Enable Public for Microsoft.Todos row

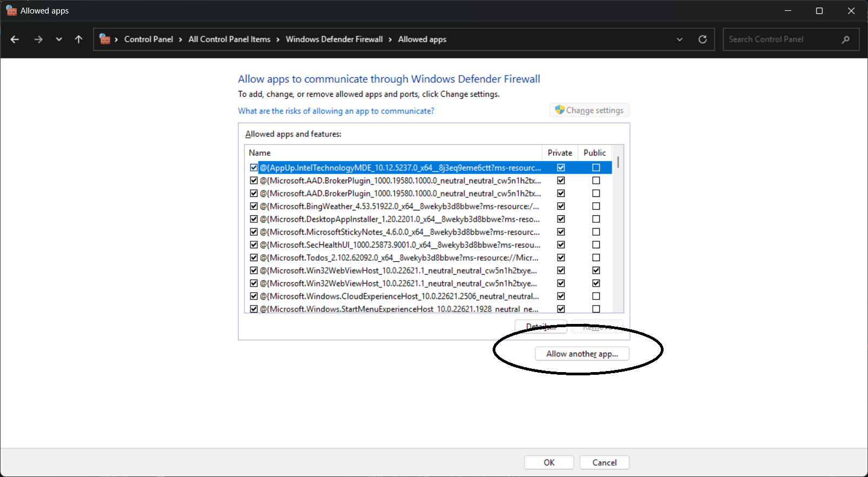596,257
